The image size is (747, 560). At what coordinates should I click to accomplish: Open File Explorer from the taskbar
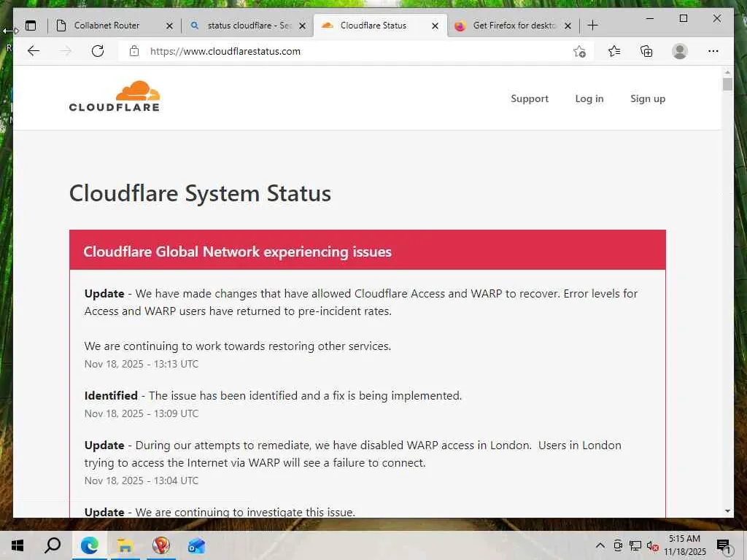click(125, 545)
